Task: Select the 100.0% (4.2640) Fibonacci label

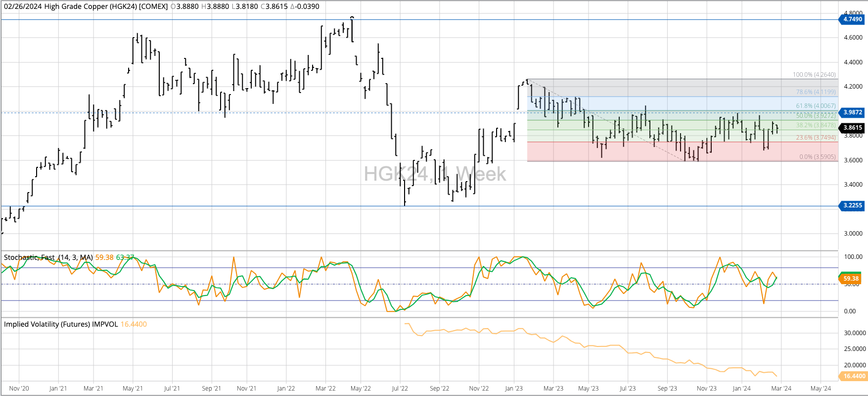Action: tap(814, 75)
